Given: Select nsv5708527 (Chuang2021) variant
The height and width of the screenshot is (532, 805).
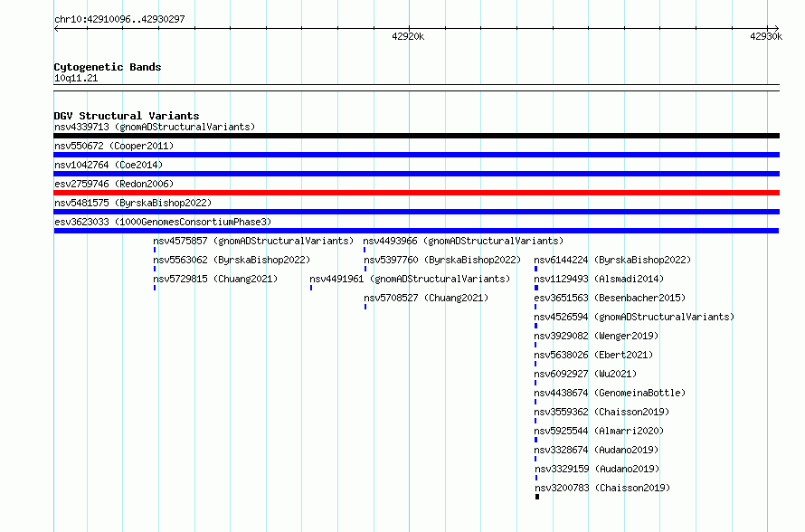Looking at the screenshot, I should coord(426,298).
